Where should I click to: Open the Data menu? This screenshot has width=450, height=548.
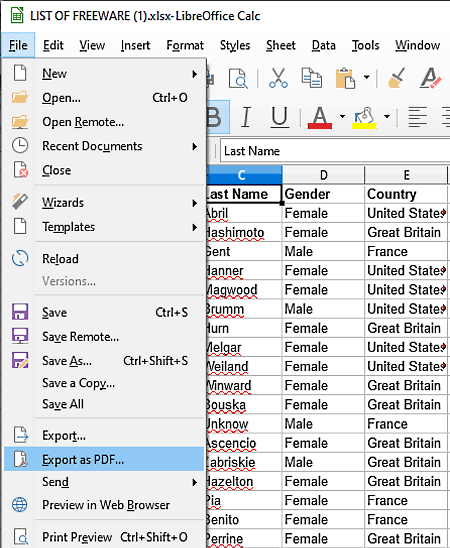tap(324, 45)
